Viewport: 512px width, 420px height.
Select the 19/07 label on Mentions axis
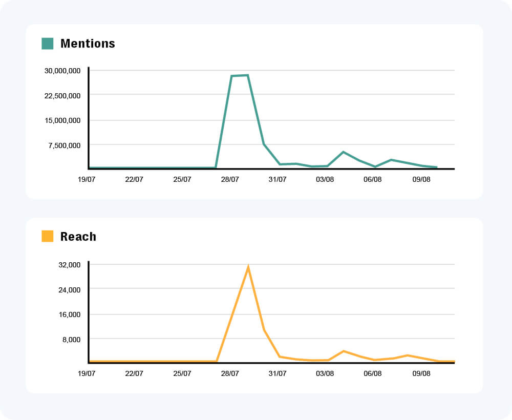pyautogui.click(x=87, y=180)
